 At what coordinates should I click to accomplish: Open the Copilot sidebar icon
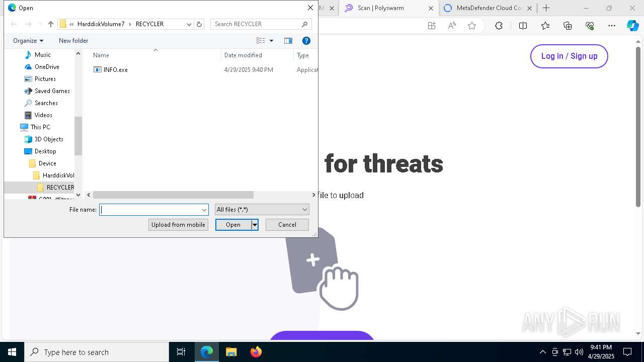[x=632, y=26]
